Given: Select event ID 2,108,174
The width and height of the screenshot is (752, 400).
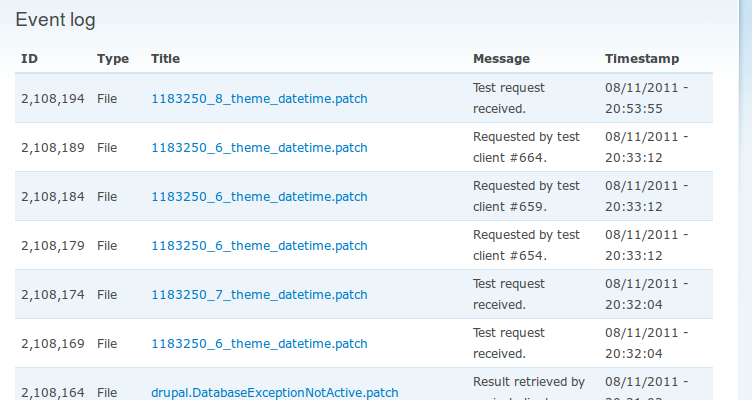Looking at the screenshot, I should coord(53,294).
